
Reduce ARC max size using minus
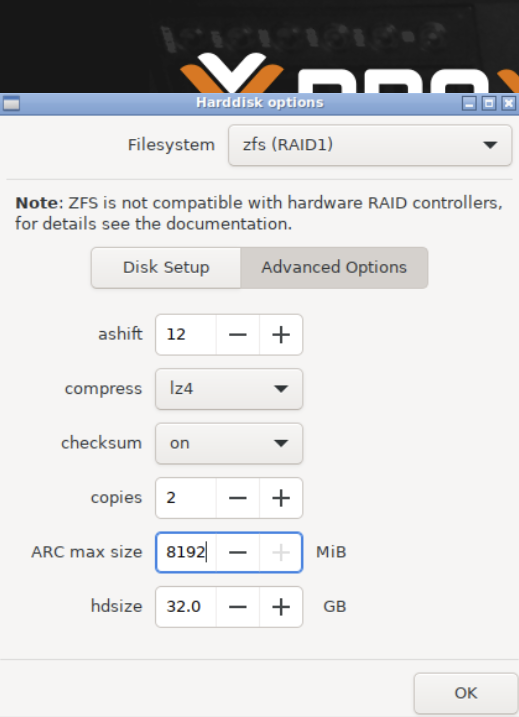click(238, 552)
